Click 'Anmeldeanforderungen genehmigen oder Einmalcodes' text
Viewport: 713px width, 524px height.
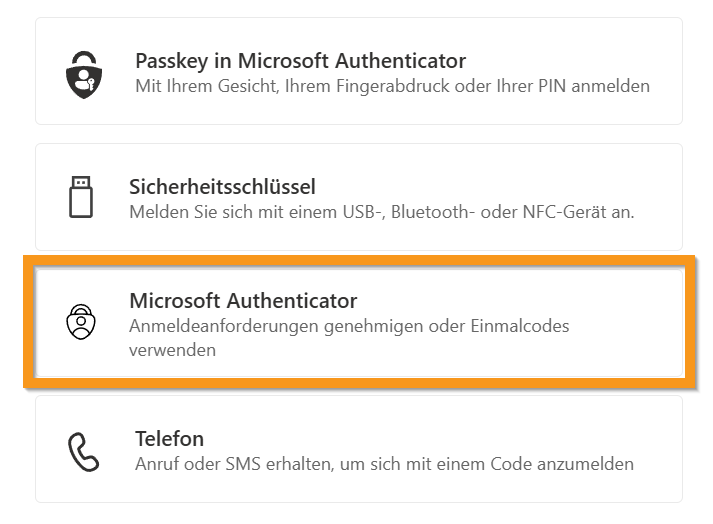349,327
